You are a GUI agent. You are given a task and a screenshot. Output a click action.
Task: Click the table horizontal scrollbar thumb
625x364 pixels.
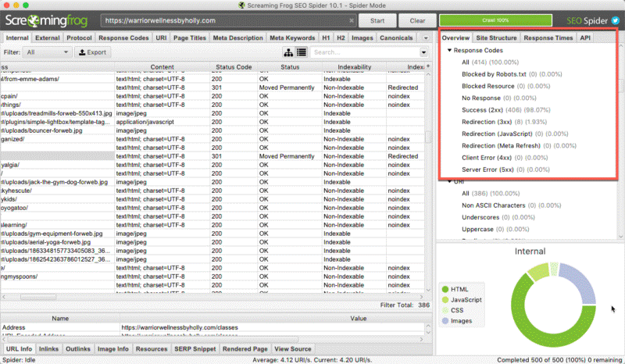point(38,297)
